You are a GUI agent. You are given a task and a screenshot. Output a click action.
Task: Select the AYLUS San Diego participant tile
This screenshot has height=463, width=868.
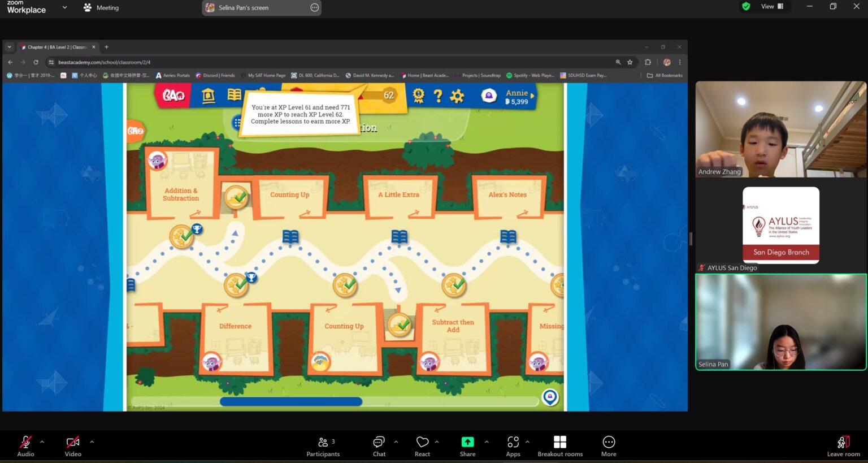(x=781, y=225)
